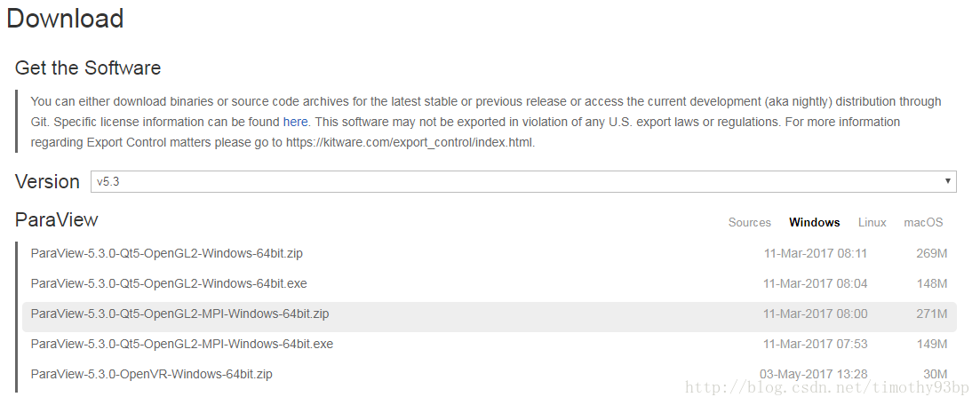Download ParaView-5.3.0-Qt5-OpenGL2-Windows-64bit.zip
Image resolution: width=980 pixels, height=405 pixels.
click(x=166, y=253)
